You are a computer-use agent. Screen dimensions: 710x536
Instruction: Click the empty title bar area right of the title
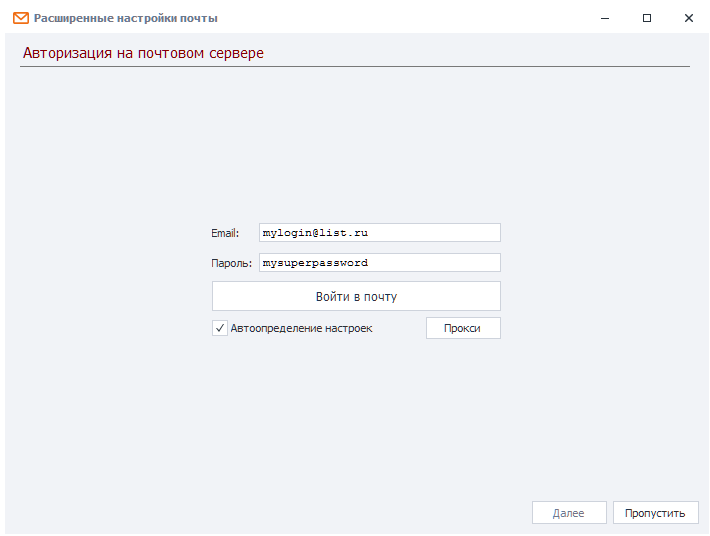pyautogui.click(x=400, y=18)
